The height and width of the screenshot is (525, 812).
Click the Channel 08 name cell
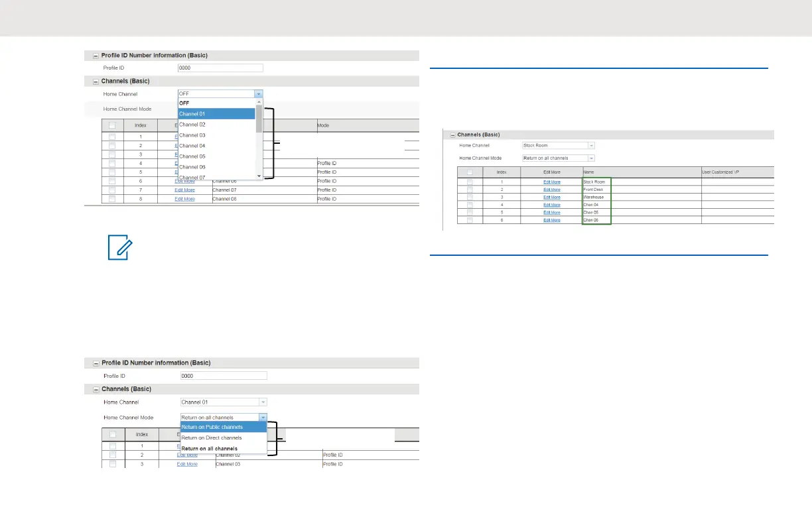click(x=264, y=199)
